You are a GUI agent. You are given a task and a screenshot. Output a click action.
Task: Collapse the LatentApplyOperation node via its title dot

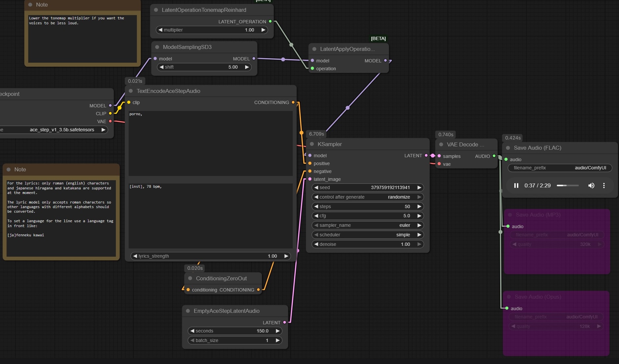[x=314, y=49]
